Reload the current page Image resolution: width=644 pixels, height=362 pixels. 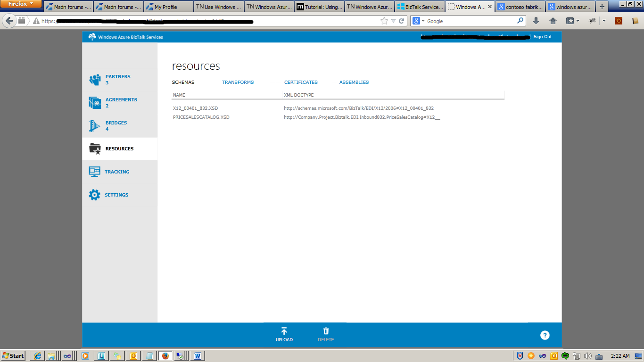[402, 21]
